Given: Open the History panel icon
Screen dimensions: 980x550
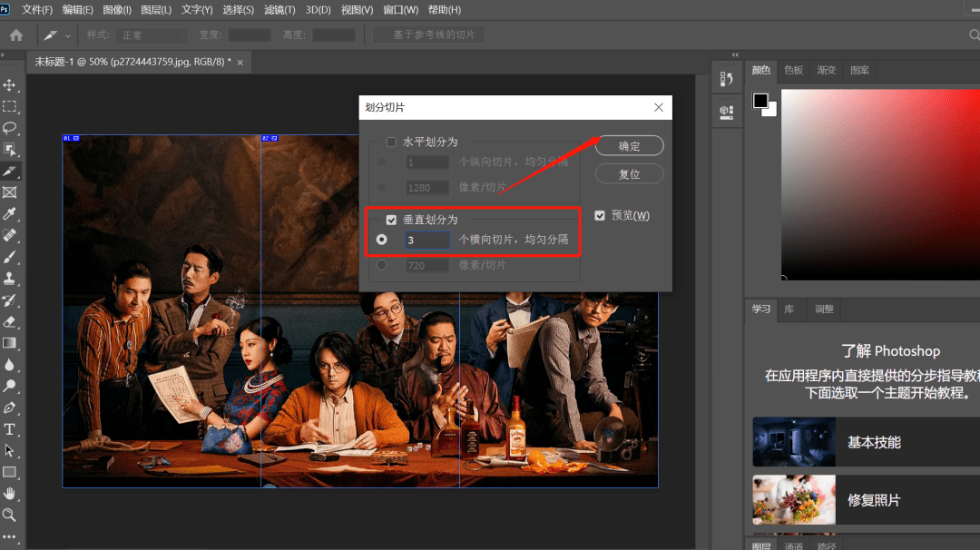Looking at the screenshot, I should [726, 79].
